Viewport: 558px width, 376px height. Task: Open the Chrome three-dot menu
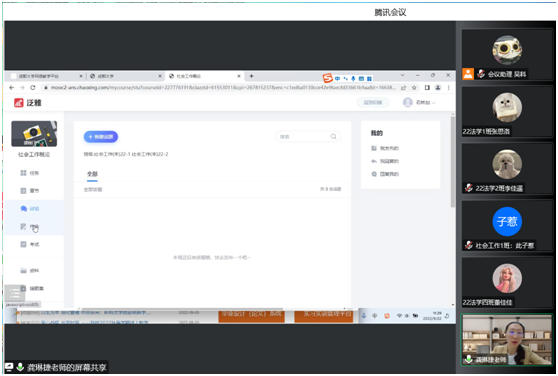448,88
